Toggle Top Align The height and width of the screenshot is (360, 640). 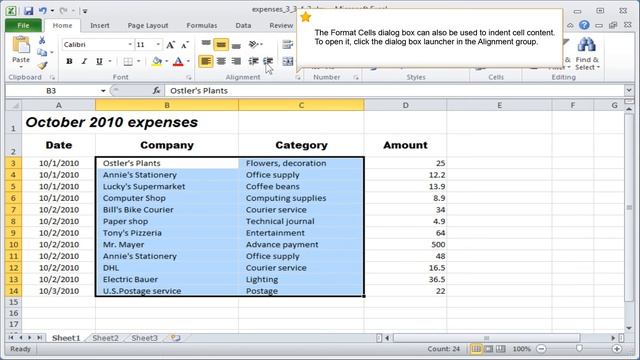(x=206, y=44)
